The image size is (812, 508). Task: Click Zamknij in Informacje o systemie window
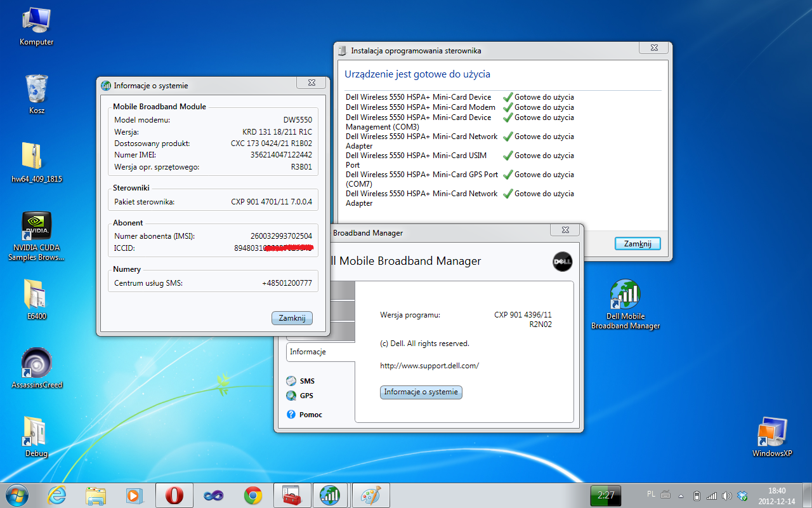292,318
